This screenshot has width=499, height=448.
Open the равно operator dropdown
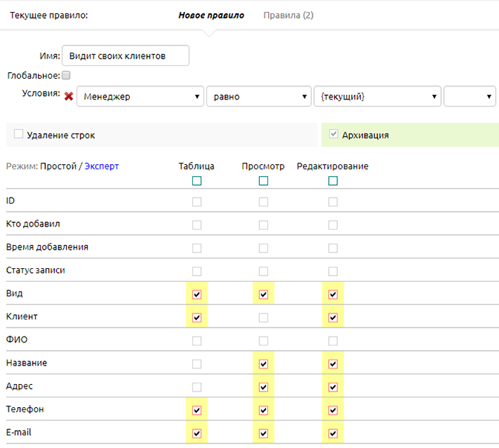click(x=258, y=97)
